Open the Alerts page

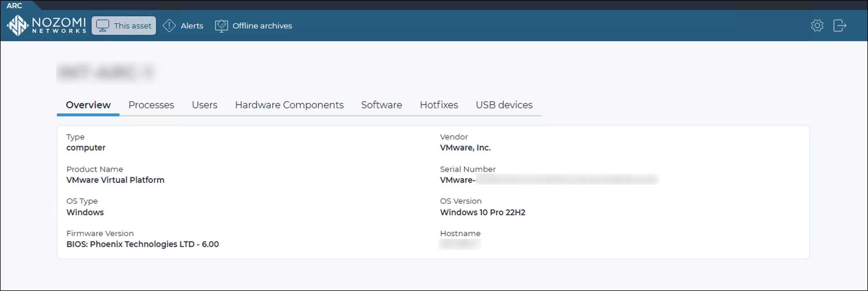[x=183, y=25]
